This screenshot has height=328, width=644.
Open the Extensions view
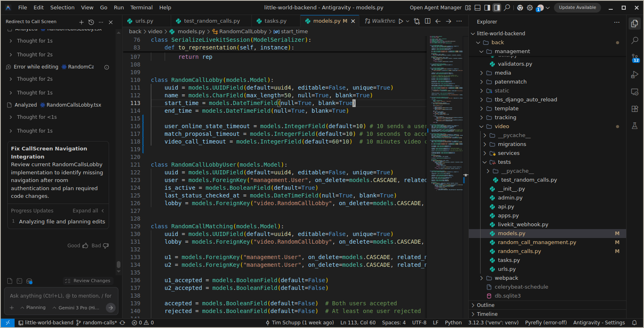tap(635, 109)
